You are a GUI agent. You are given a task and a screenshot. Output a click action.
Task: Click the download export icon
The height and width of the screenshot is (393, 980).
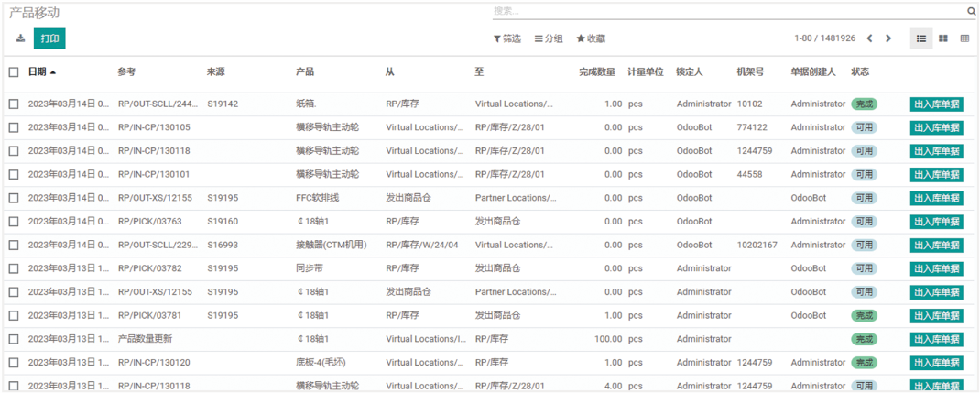pyautogui.click(x=21, y=38)
